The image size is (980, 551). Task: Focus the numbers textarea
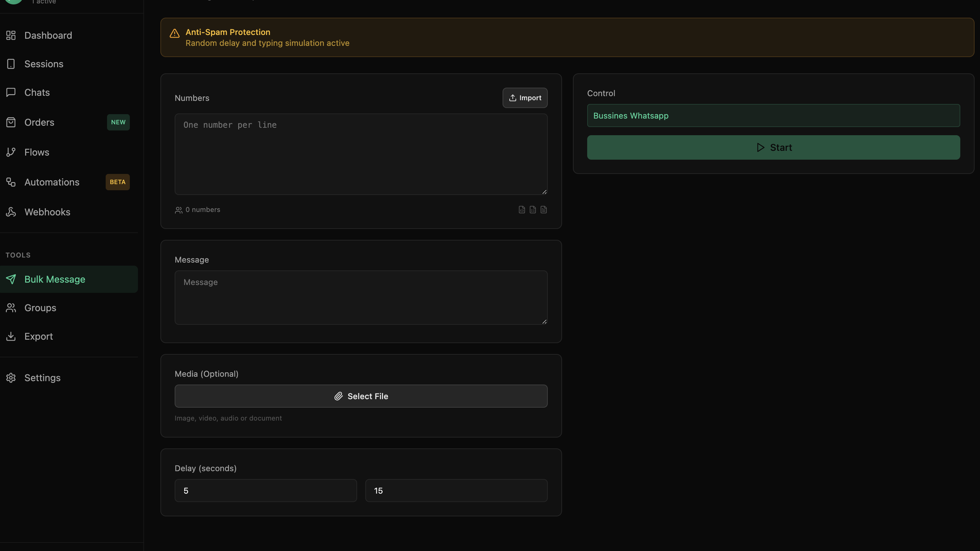tap(361, 154)
